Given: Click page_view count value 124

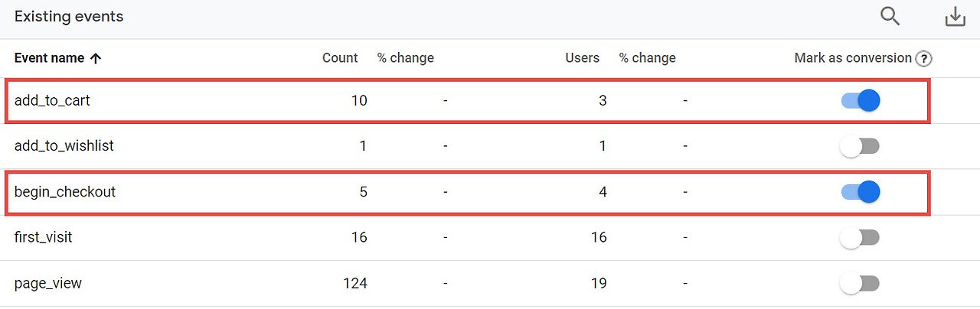Looking at the screenshot, I should point(354,284).
